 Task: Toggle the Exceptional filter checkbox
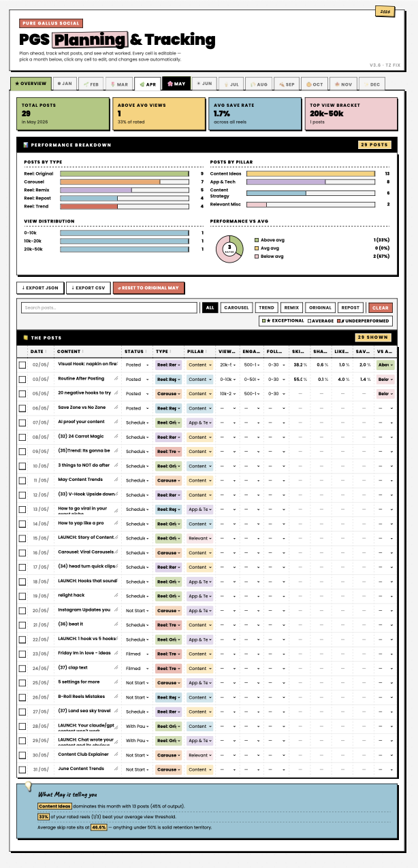[x=263, y=320]
